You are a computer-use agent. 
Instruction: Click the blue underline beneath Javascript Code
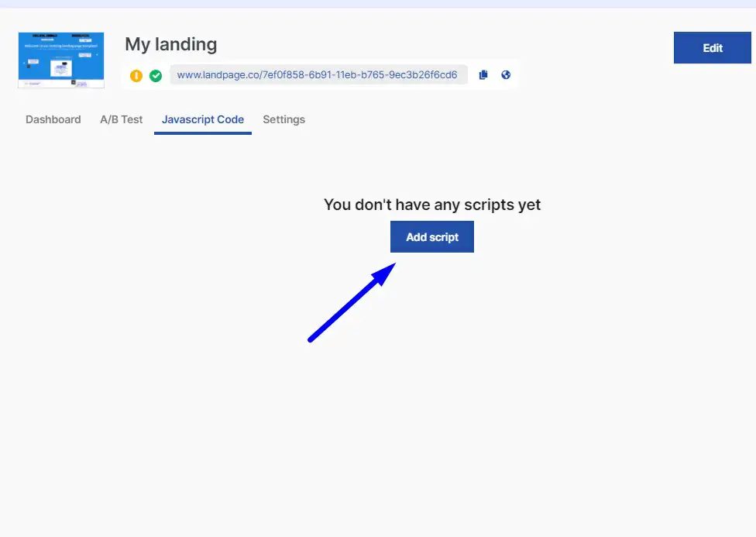pyautogui.click(x=203, y=133)
